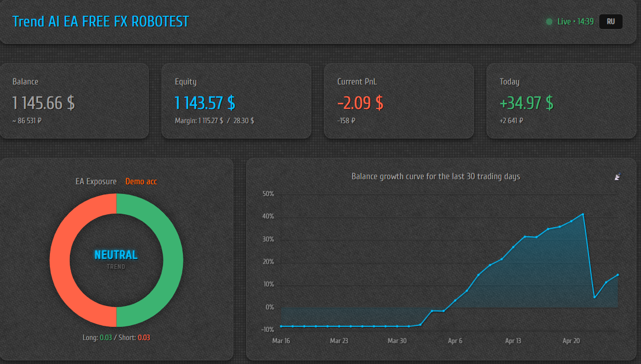
Task: Click the orange Demo acc label
Action: (x=141, y=182)
